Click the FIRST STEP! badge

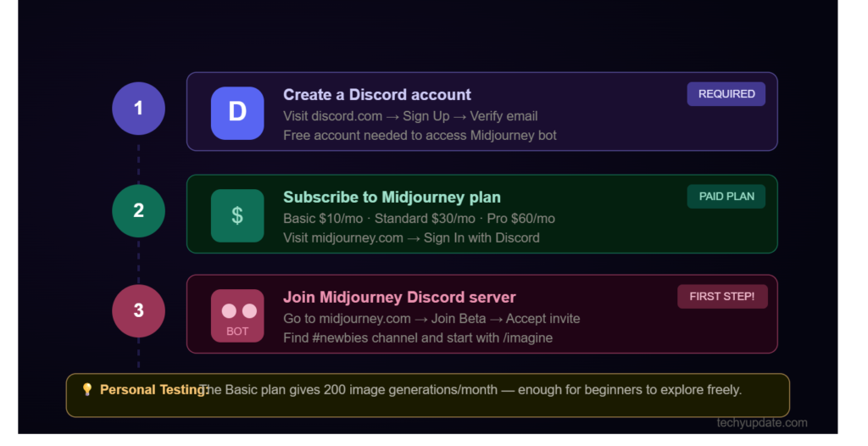722,297
